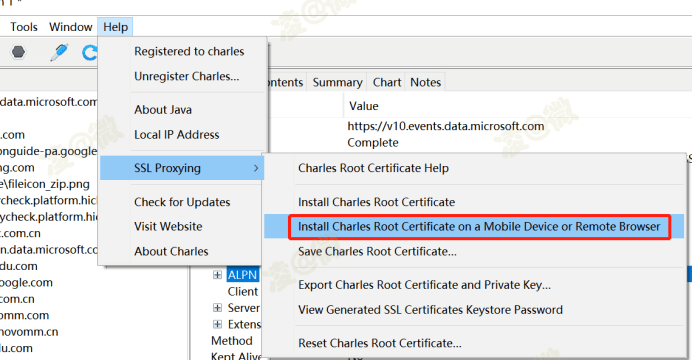Click the blue refresh repeat icon
This screenshot has height=360, width=692.
pyautogui.click(x=90, y=52)
